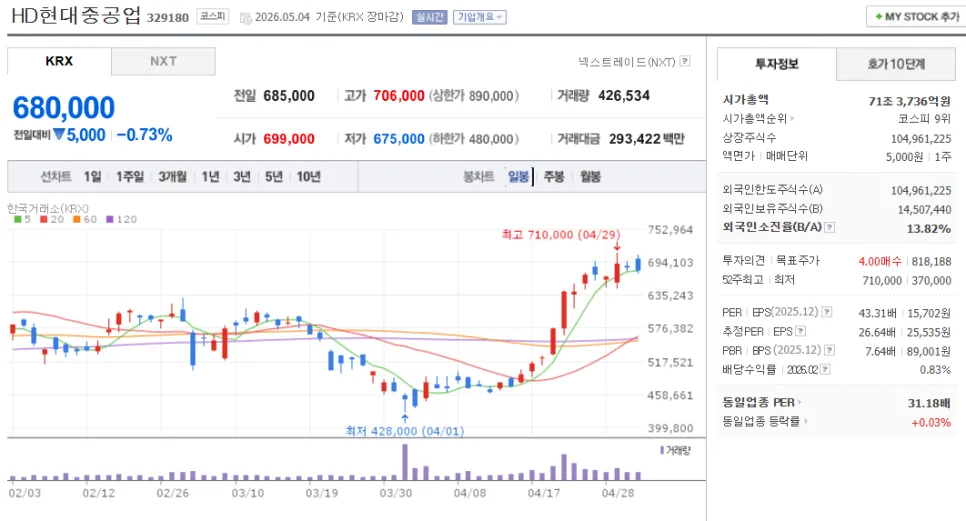This screenshot has height=521, width=966.
Task: Click the 31.18배 sector PER value
Action: pyautogui.click(x=929, y=403)
